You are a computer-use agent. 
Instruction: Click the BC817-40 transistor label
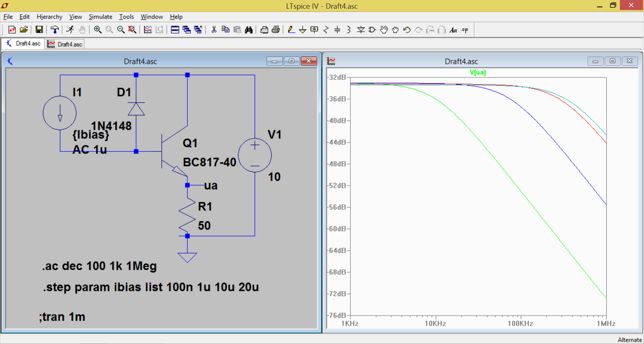click(209, 162)
